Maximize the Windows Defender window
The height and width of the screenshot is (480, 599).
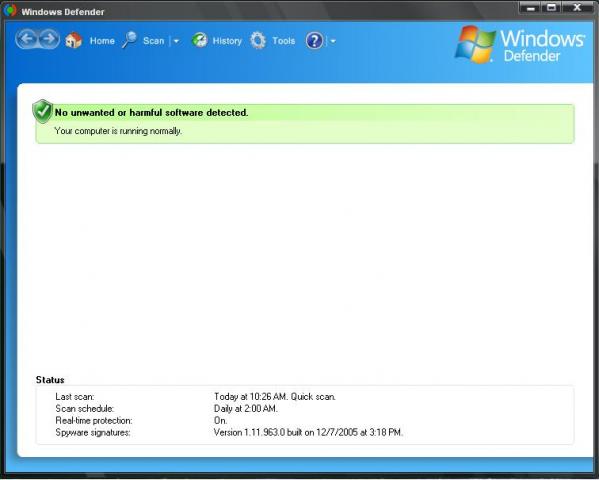click(551, 7)
